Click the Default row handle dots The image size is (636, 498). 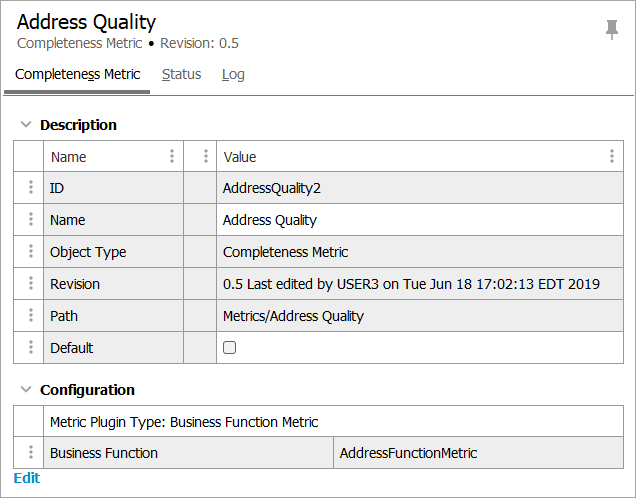click(x=30, y=348)
